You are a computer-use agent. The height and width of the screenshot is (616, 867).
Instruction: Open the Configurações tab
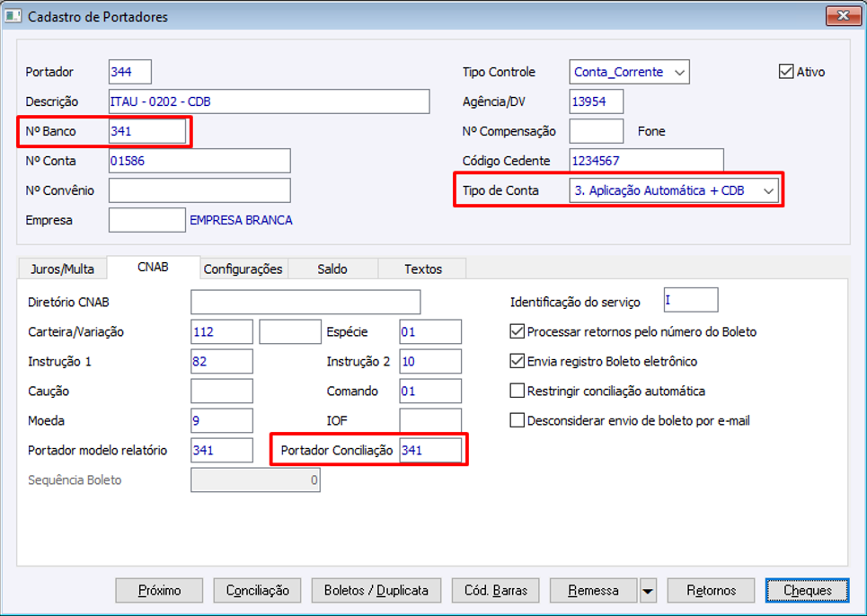(x=243, y=268)
